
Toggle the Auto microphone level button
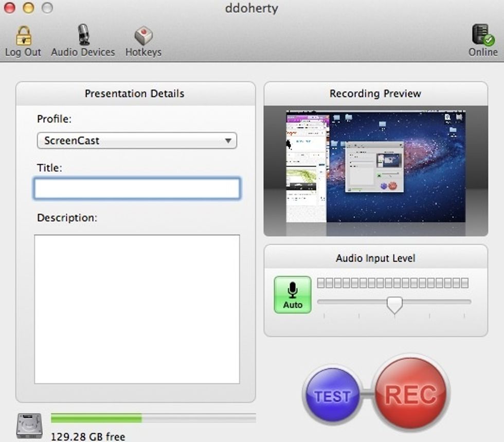(292, 295)
